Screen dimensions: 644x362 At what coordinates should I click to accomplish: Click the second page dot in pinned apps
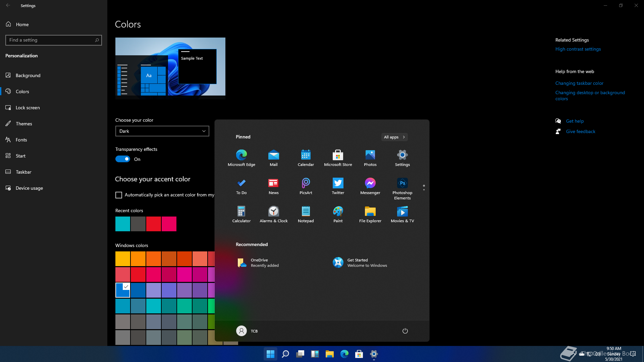click(x=424, y=190)
